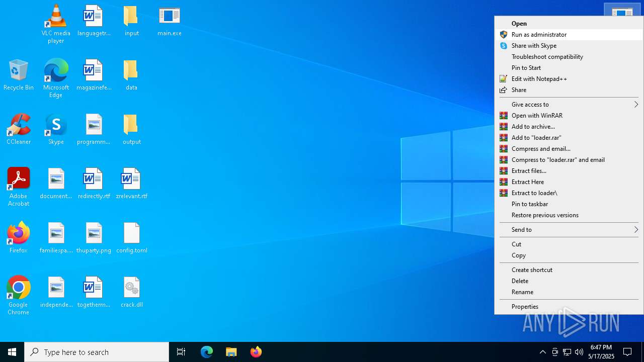The height and width of the screenshot is (362, 644).
Task: Choose Pin to taskbar
Action: pos(569,204)
